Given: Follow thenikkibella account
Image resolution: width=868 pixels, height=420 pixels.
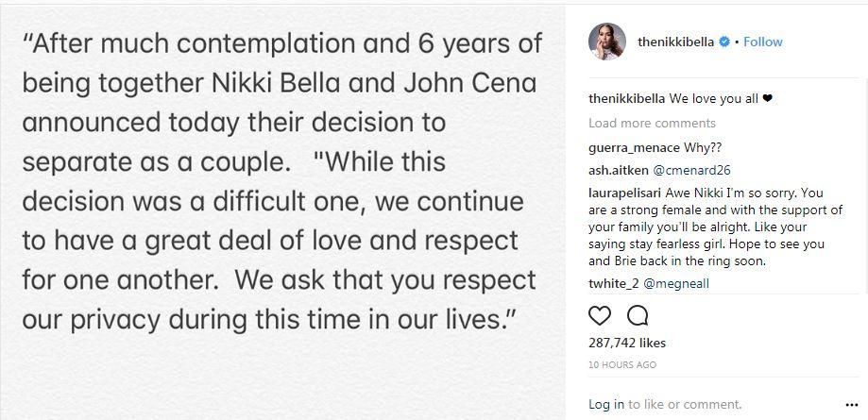Looking at the screenshot, I should click(x=763, y=42).
